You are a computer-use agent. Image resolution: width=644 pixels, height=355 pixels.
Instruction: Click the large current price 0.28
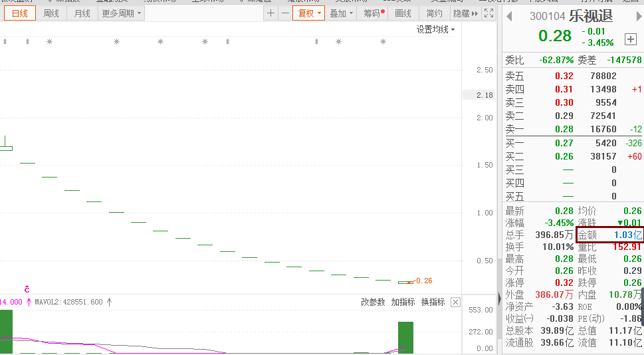[x=555, y=36]
